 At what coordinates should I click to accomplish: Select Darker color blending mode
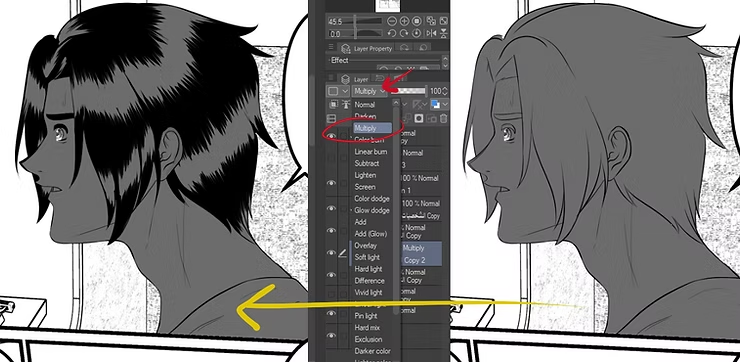pos(372,351)
